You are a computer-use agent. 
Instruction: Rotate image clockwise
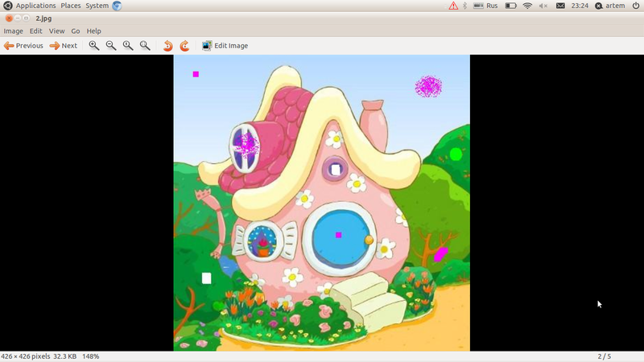184,46
